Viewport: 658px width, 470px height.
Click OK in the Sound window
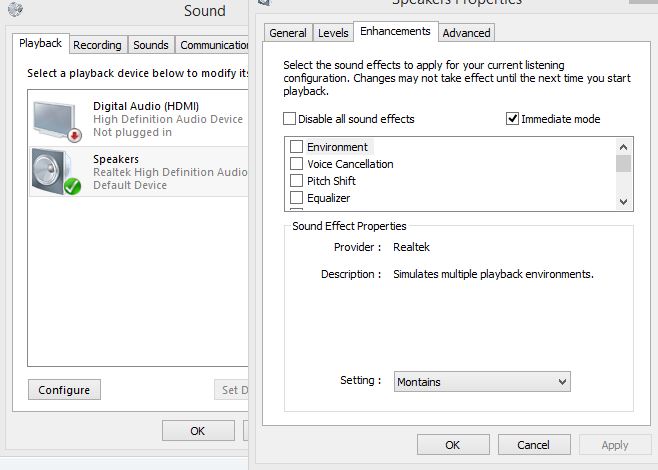198,431
